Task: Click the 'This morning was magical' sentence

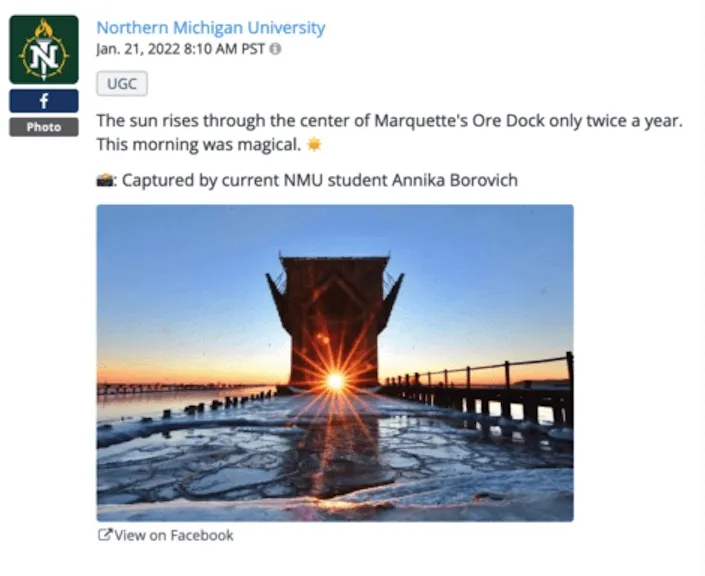Action: [x=198, y=145]
